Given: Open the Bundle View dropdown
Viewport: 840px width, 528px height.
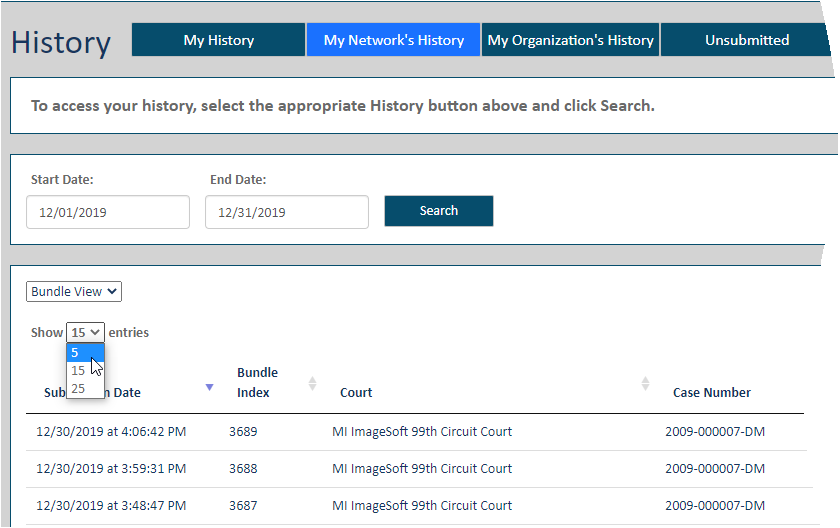Looking at the screenshot, I should [x=74, y=291].
